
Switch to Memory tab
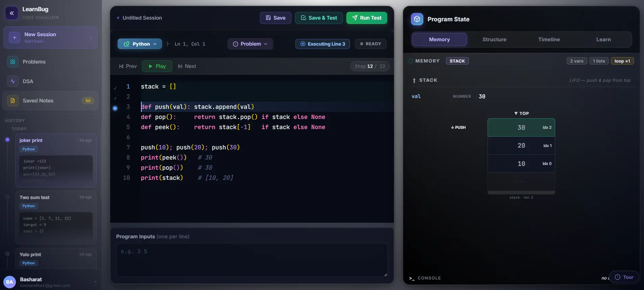coord(439,40)
